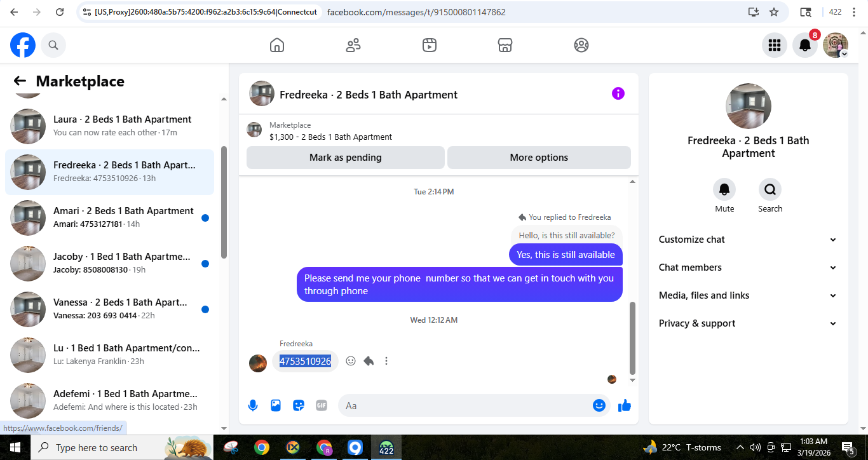Open Adefemi 1 Bed 1 Bath conversation
The width and height of the screenshot is (868, 460).
(109, 401)
